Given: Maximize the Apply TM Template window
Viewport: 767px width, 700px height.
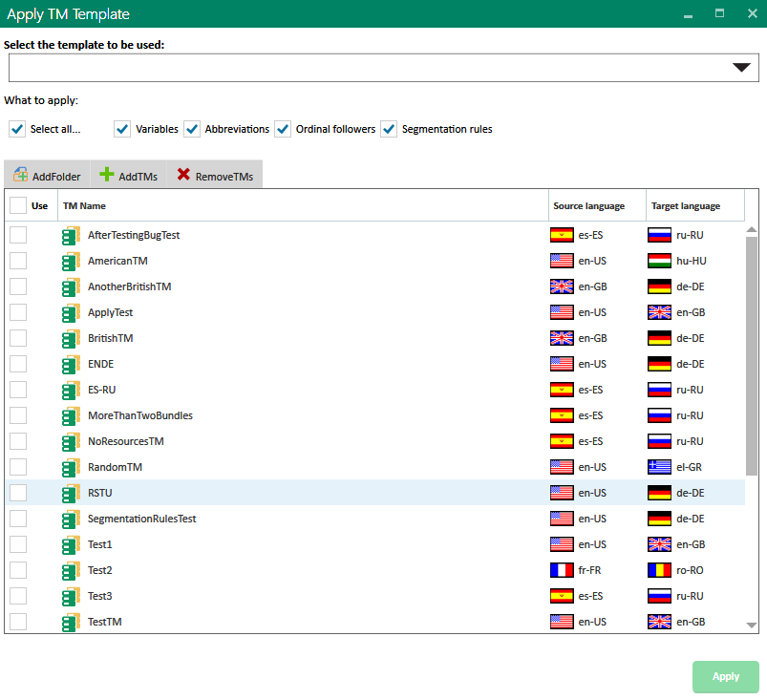Looking at the screenshot, I should 719,13.
